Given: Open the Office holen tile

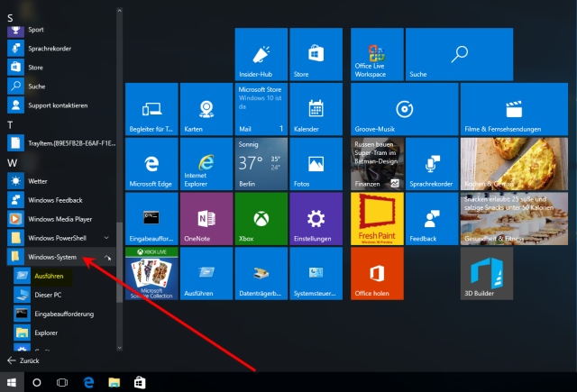Looking at the screenshot, I should [377, 275].
